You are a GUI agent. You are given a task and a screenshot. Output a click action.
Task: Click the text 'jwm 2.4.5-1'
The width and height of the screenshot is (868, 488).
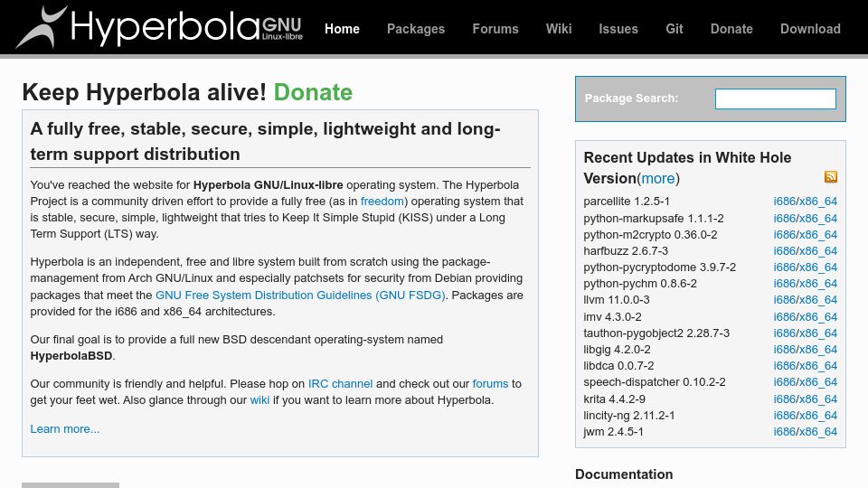pos(613,432)
